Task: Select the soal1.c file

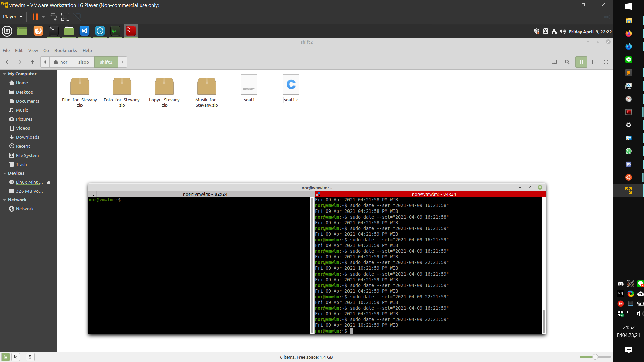Action: pyautogui.click(x=291, y=88)
